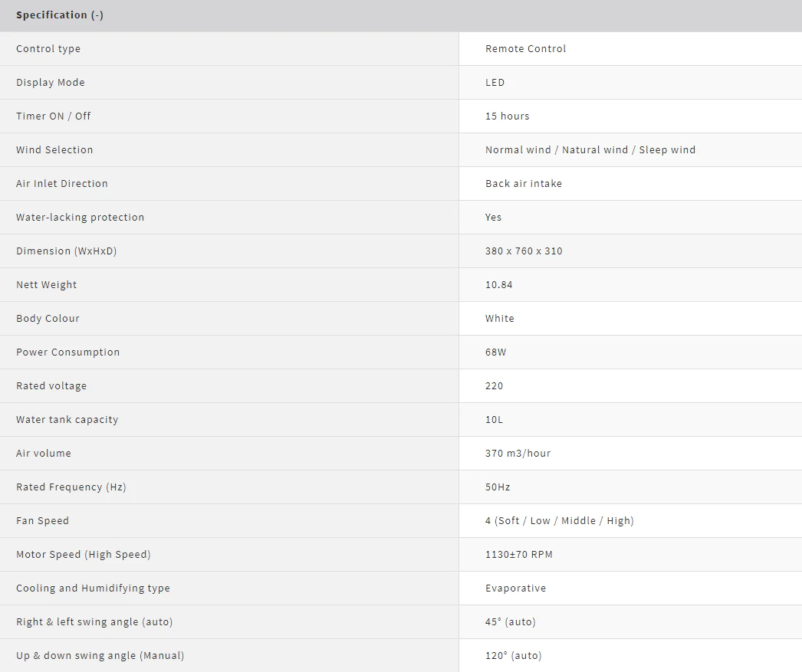Image resolution: width=802 pixels, height=672 pixels.
Task: Select the 380 x 760 x 310 dimension
Action: coord(524,251)
